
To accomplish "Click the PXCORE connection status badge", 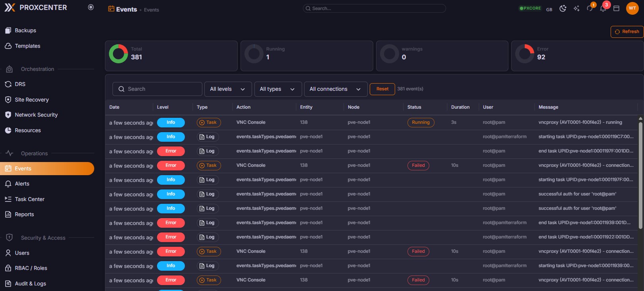I will [x=530, y=8].
